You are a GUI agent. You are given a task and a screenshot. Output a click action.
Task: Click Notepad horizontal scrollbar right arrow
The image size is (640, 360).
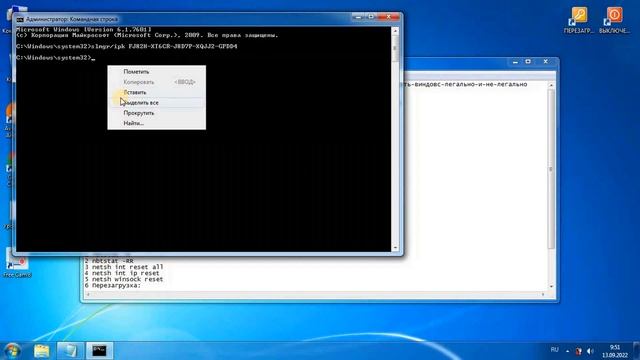click(543, 294)
